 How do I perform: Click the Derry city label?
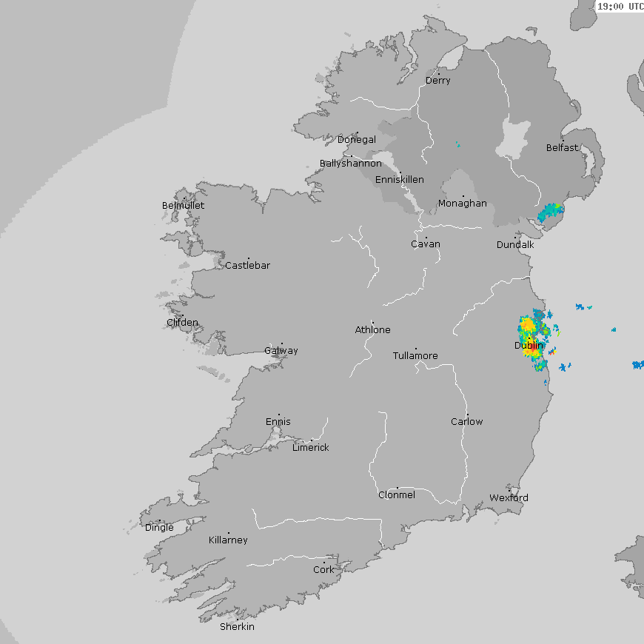437,81
